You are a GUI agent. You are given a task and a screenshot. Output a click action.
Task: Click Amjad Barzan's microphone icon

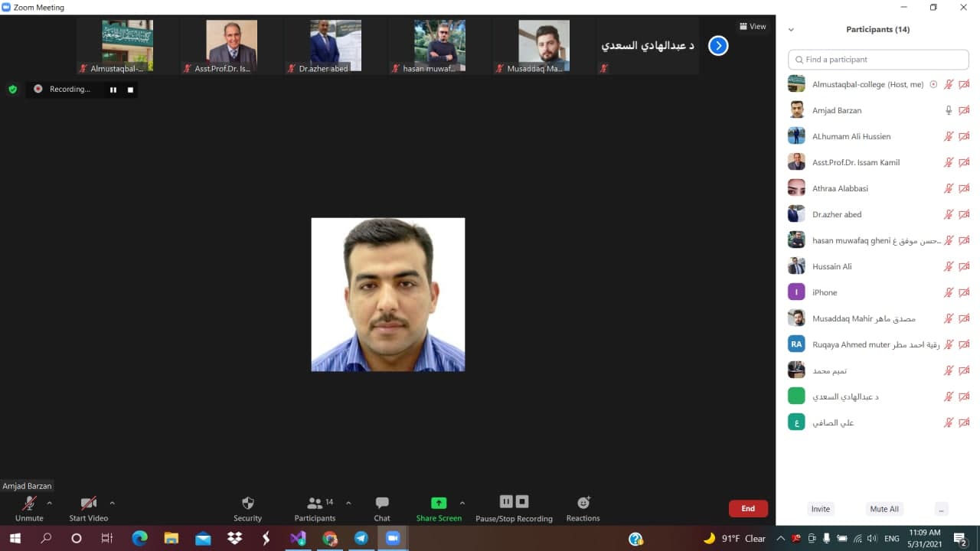[x=949, y=110]
